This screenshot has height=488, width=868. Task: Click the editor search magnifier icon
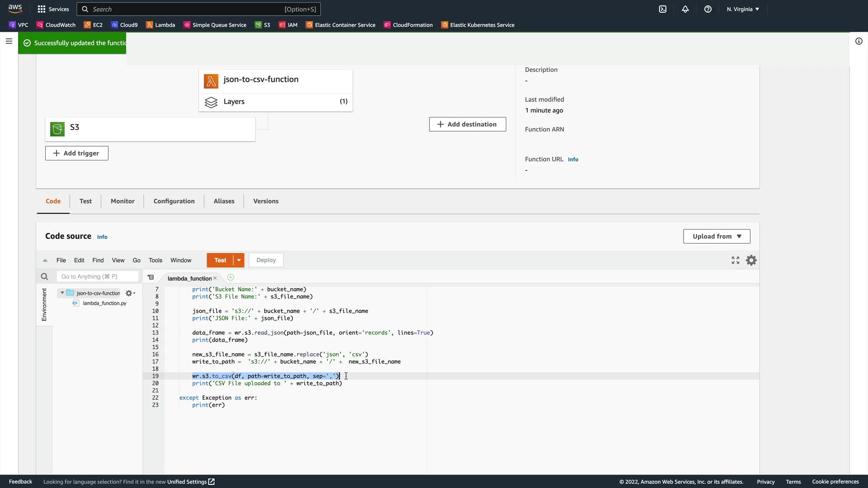[44, 277]
